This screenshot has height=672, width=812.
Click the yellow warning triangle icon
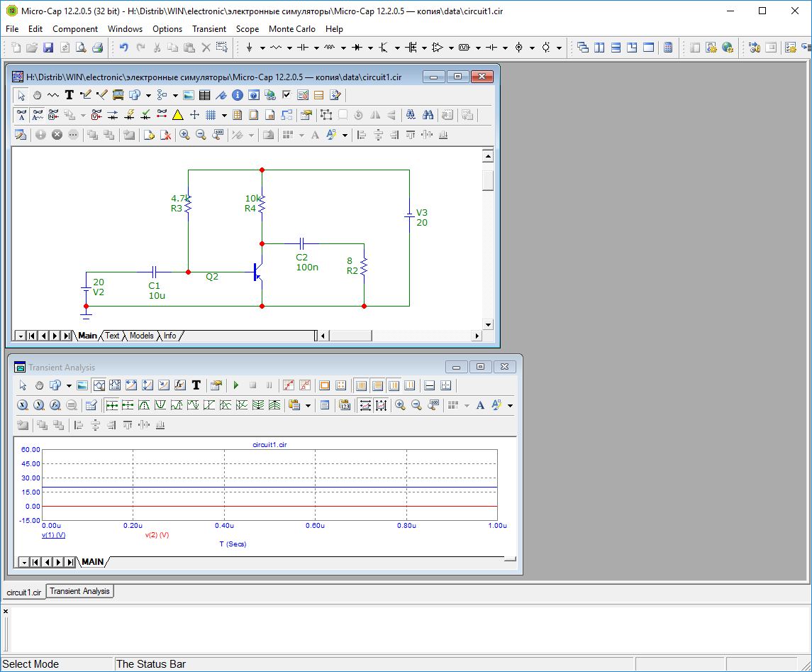(x=177, y=115)
